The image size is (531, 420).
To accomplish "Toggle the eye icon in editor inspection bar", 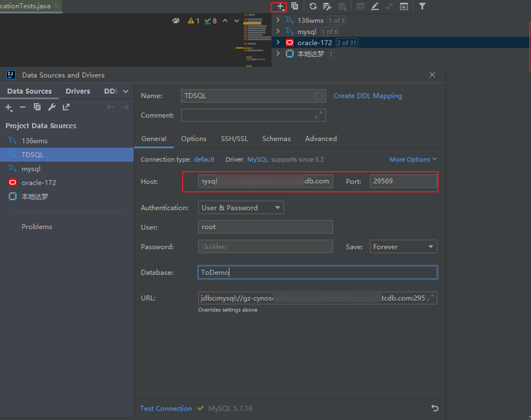I will tap(176, 21).
